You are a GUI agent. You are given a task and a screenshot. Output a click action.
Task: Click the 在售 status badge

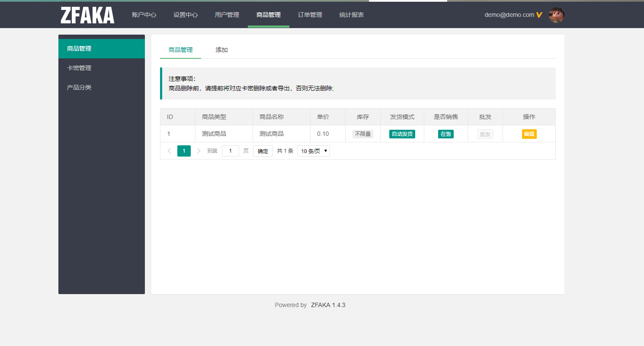[x=445, y=134]
